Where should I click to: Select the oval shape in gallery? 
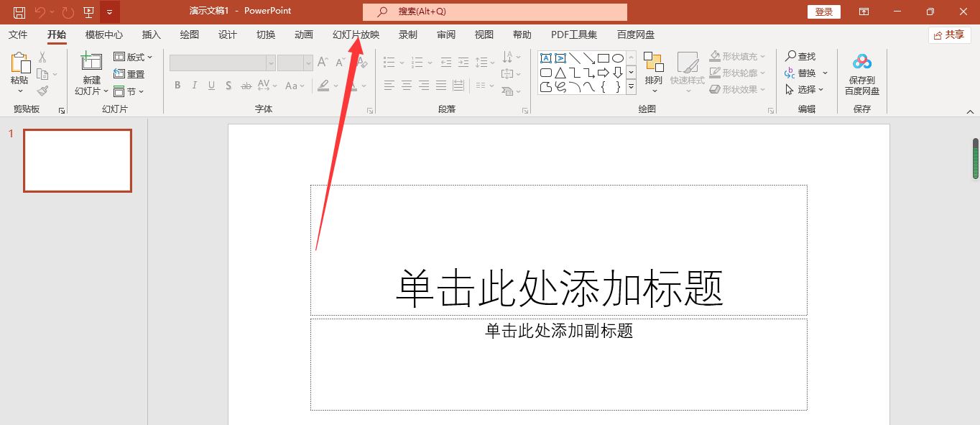click(x=617, y=58)
